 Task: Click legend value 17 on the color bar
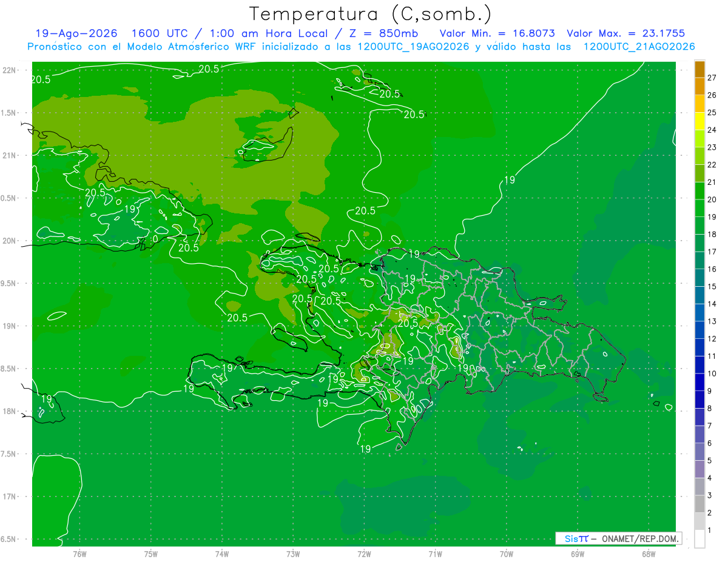(x=713, y=252)
